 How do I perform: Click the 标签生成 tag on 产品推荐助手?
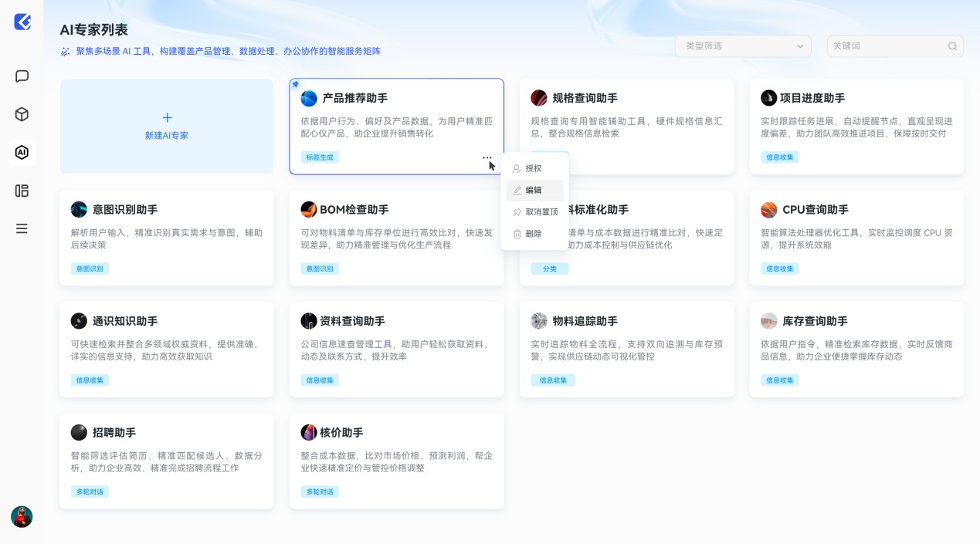(320, 157)
